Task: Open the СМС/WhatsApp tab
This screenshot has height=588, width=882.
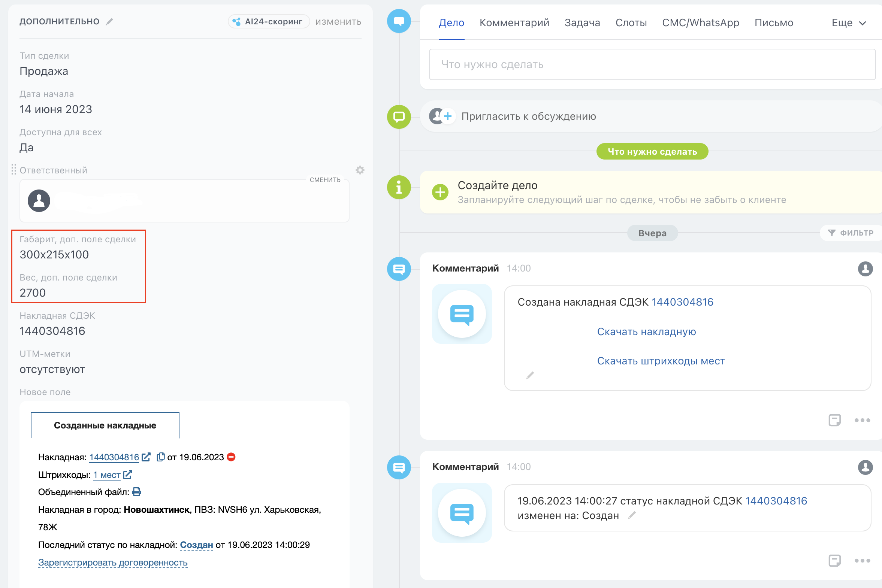Action: 700,23
